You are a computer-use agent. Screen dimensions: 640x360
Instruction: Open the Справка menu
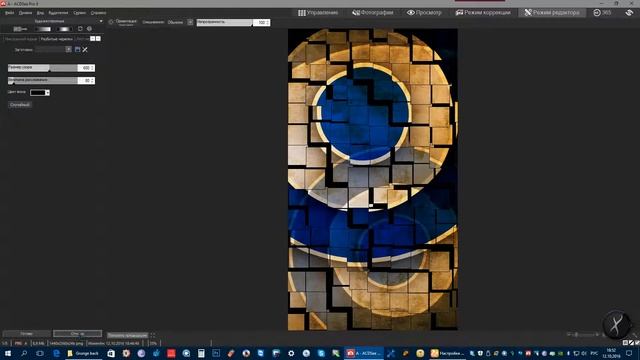point(98,13)
